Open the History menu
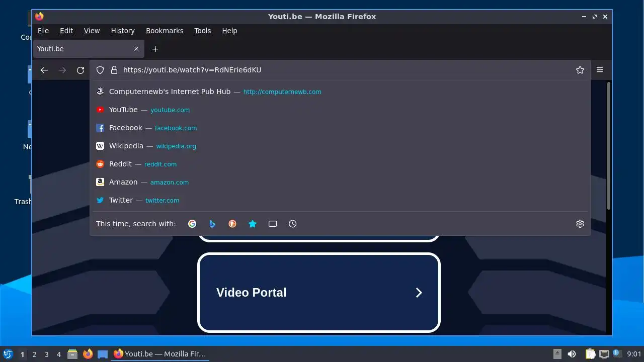644x362 pixels. tap(123, 31)
